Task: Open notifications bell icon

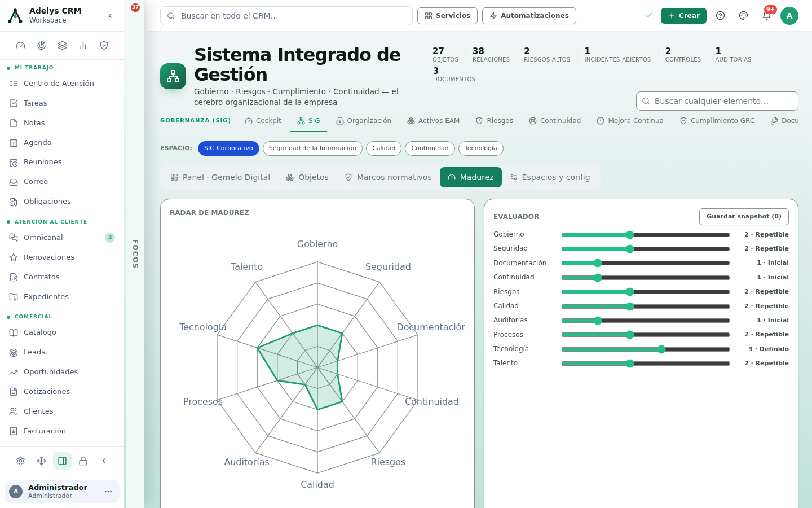Action: [x=766, y=16]
